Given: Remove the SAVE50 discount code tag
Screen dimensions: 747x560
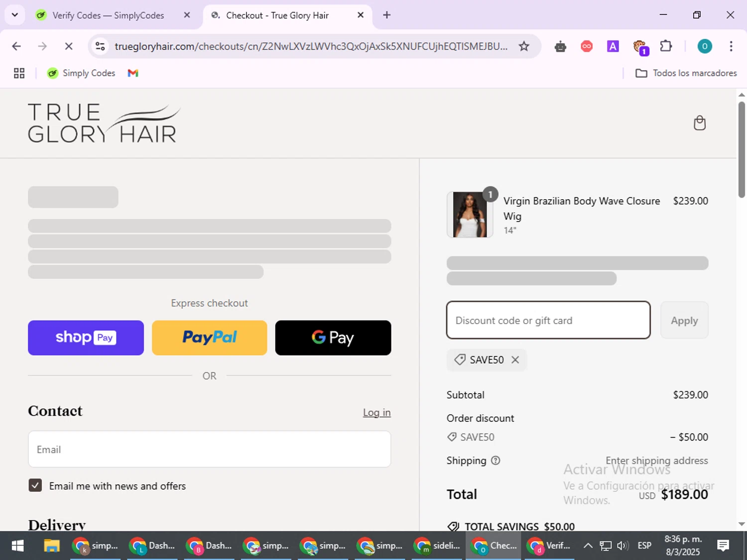Looking at the screenshot, I should (x=515, y=359).
